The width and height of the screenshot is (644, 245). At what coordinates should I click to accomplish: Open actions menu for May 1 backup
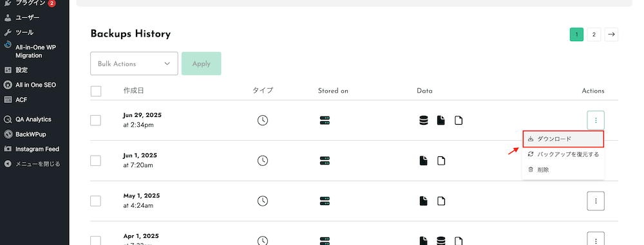[596, 201]
